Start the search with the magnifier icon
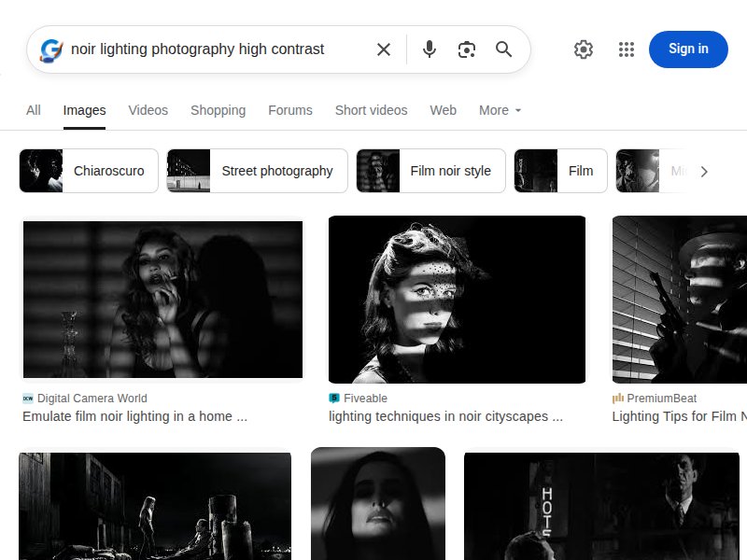 (504, 49)
